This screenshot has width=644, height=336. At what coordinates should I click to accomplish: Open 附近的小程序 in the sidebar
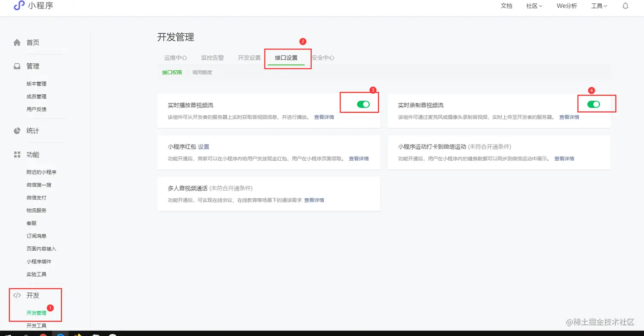tap(41, 172)
